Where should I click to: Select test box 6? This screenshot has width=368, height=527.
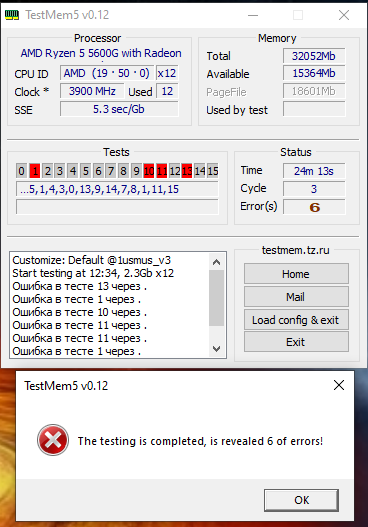tap(98, 171)
